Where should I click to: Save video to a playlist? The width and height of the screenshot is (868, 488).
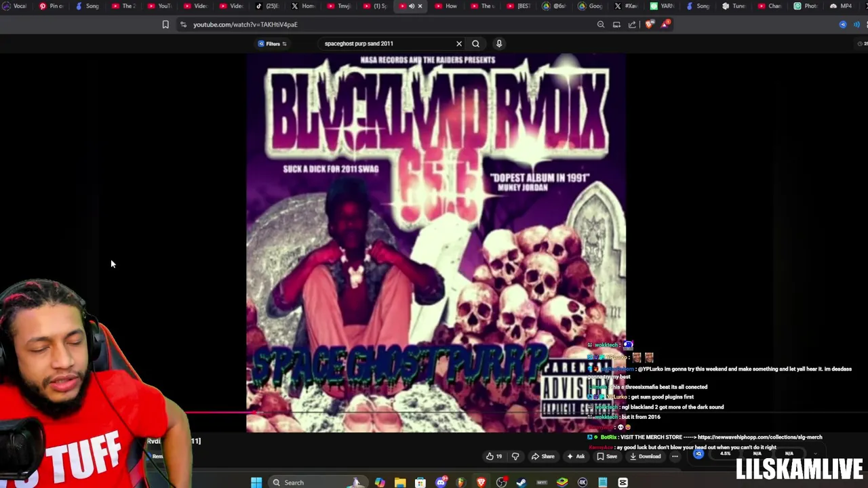pyautogui.click(x=607, y=456)
